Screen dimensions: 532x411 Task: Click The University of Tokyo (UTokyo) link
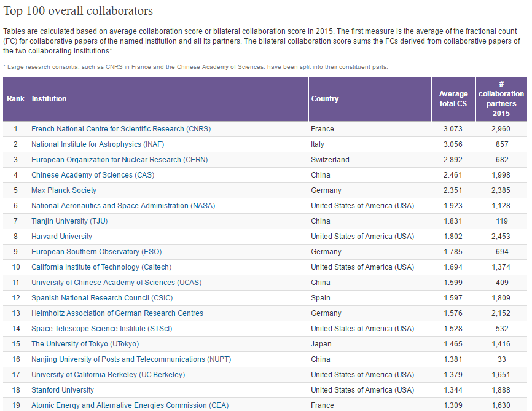[85, 344]
